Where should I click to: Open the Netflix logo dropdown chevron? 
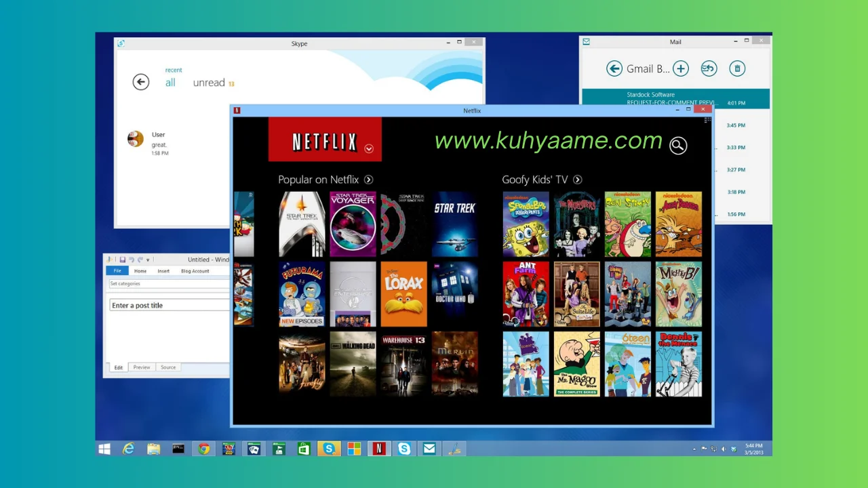369,148
